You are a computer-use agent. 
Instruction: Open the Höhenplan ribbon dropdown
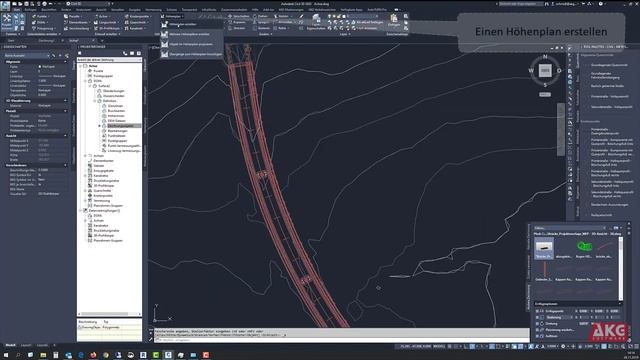click(x=173, y=16)
